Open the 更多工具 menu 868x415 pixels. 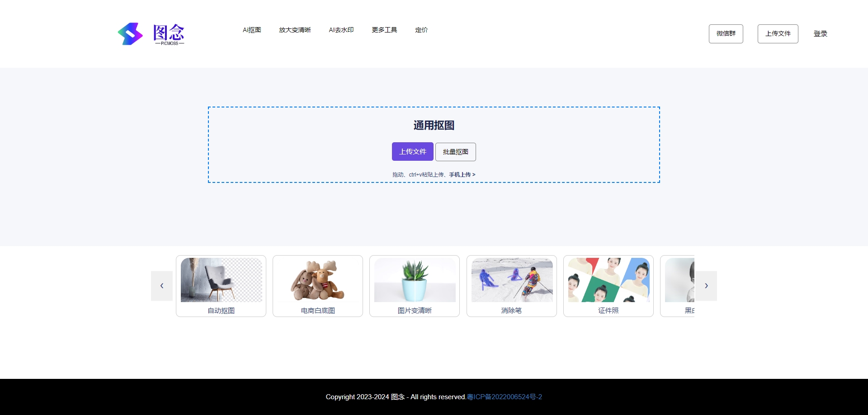click(x=384, y=30)
